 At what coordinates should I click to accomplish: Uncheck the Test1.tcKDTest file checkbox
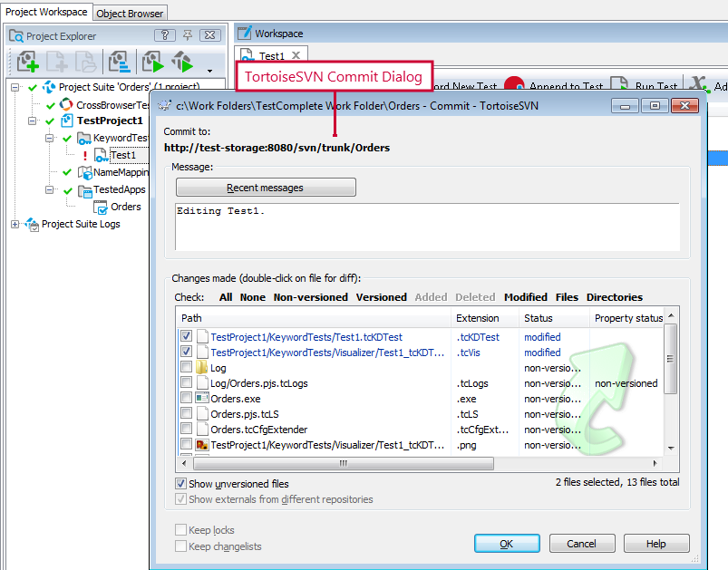coord(186,337)
